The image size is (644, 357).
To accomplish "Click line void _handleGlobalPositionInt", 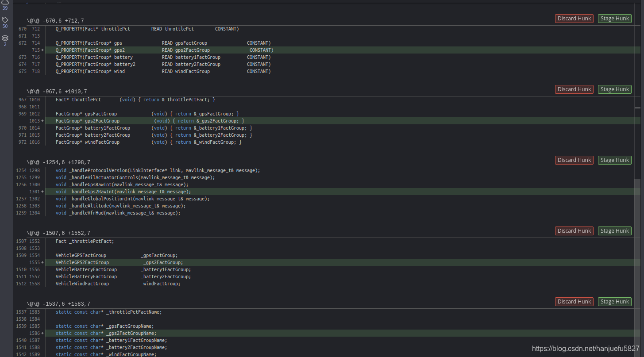I will (133, 199).
